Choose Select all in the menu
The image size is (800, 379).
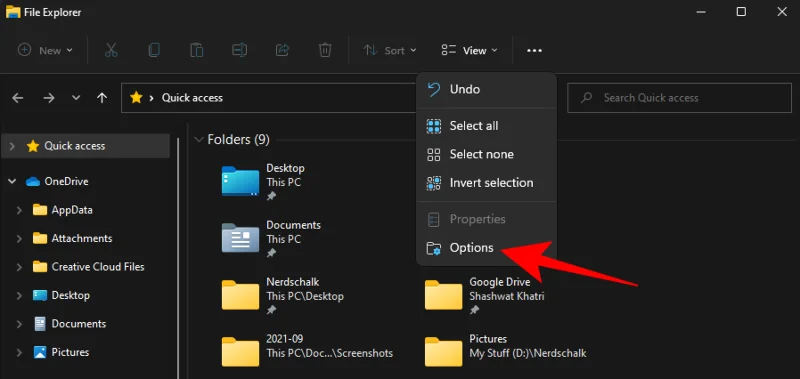tap(486, 126)
